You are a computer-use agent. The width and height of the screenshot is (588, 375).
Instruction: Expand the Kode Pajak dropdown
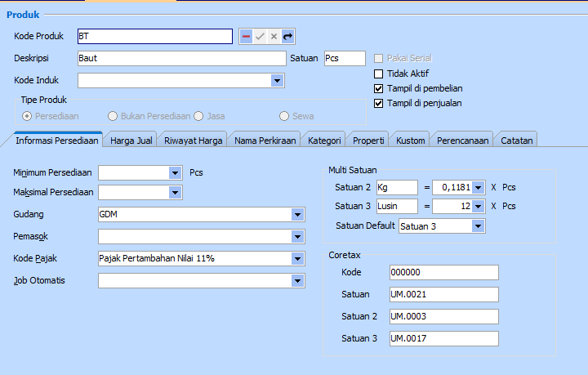297,258
